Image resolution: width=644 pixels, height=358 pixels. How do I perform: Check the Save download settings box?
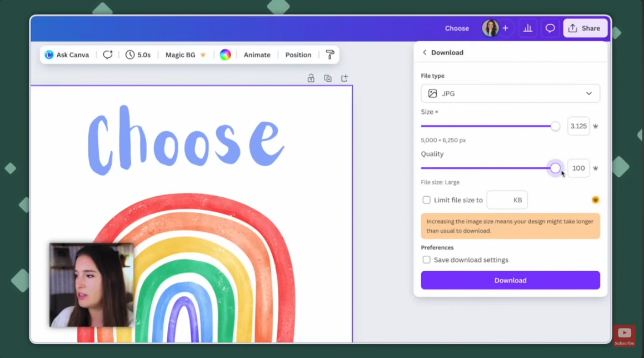click(426, 260)
